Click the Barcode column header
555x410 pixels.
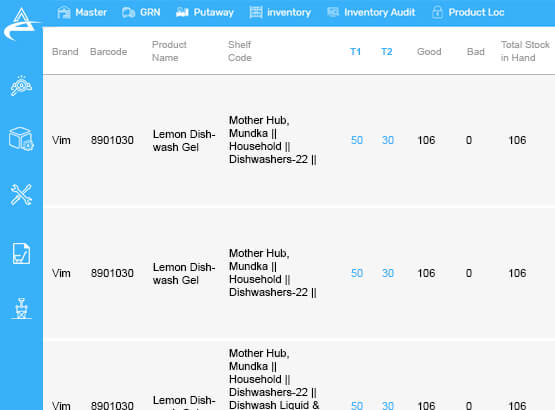point(108,52)
